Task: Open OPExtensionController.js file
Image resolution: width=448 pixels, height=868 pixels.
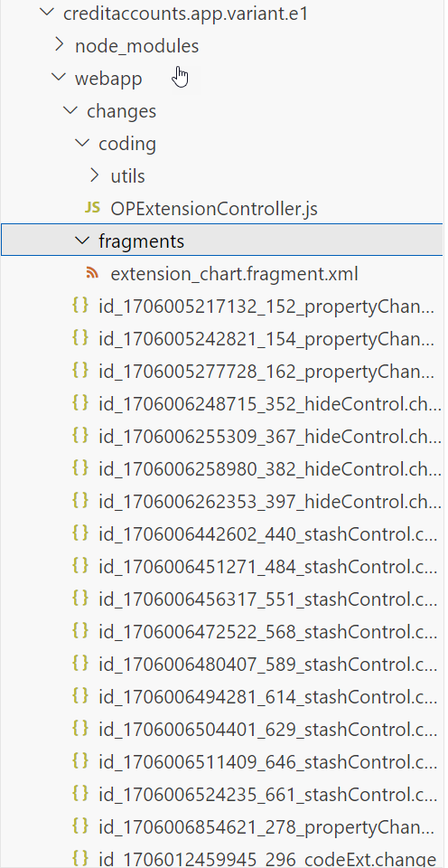Action: (214, 209)
